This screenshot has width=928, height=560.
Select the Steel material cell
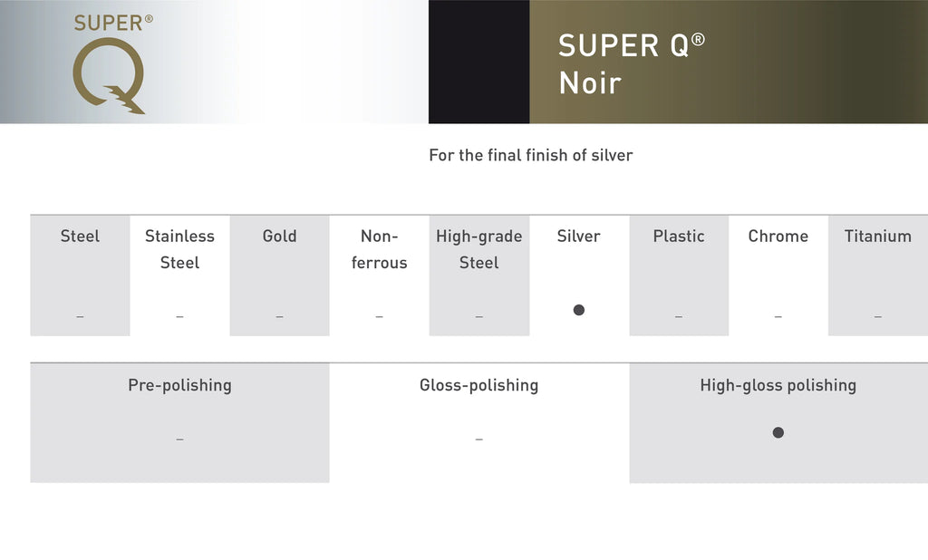pos(80,275)
